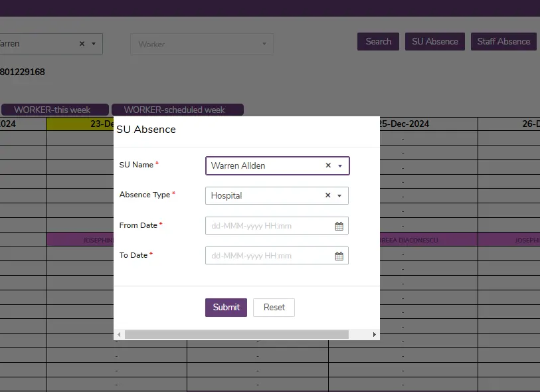Click the From Date input field
This screenshot has height=392, width=540.
(x=272, y=225)
